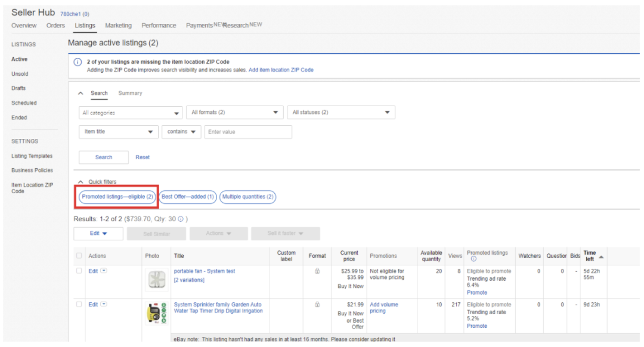Apply Promoted listings—eligible (2) filter
The image size is (644, 347).
pos(117,197)
